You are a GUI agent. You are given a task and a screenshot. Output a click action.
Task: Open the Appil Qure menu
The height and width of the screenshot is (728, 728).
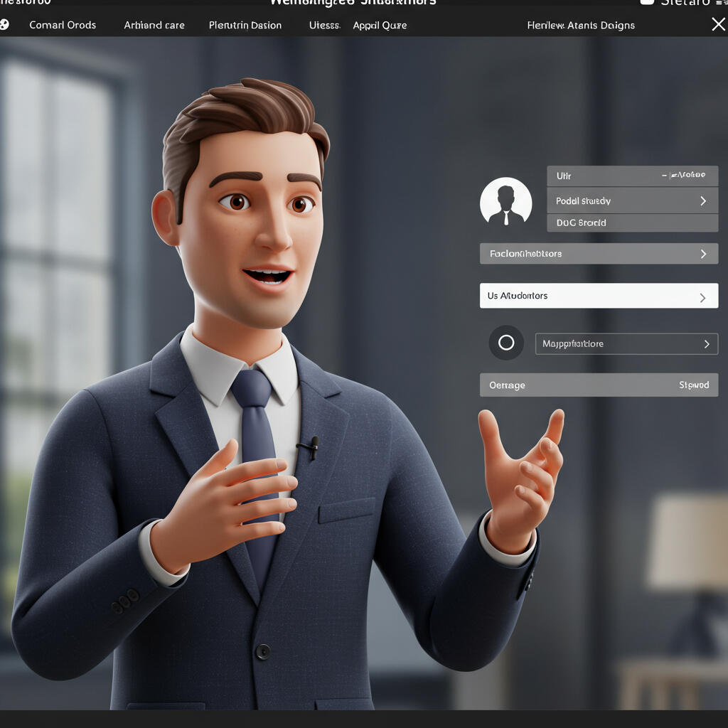(x=380, y=25)
